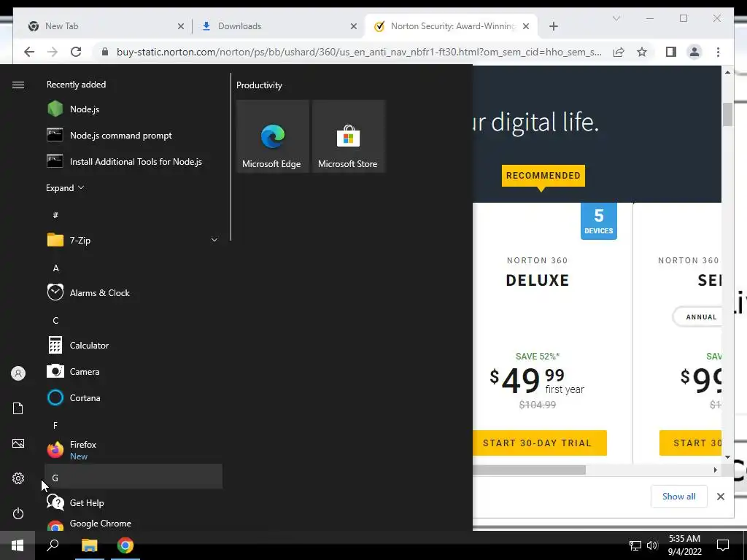Close the Downloads tab

click(x=354, y=27)
